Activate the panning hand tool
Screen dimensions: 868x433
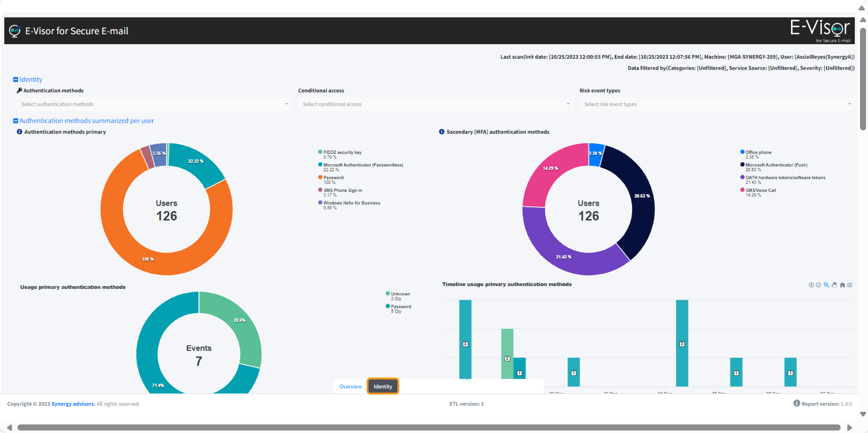[834, 285]
